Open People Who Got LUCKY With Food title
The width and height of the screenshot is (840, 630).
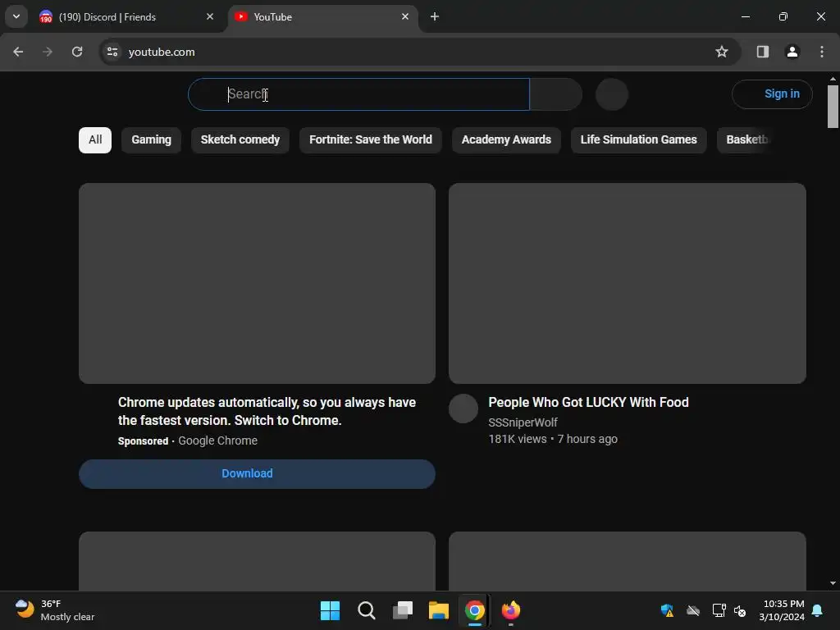(588, 402)
